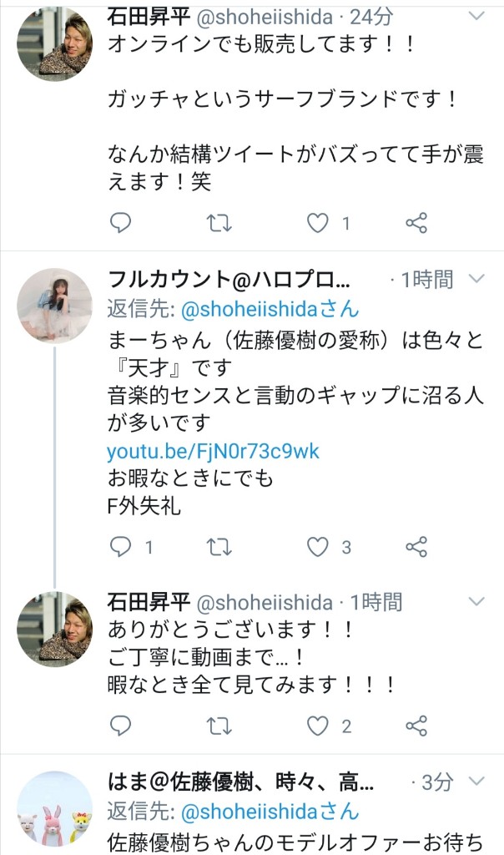
Task: Reply to フルカウント's tweet about まーちゃん
Action: [x=121, y=547]
